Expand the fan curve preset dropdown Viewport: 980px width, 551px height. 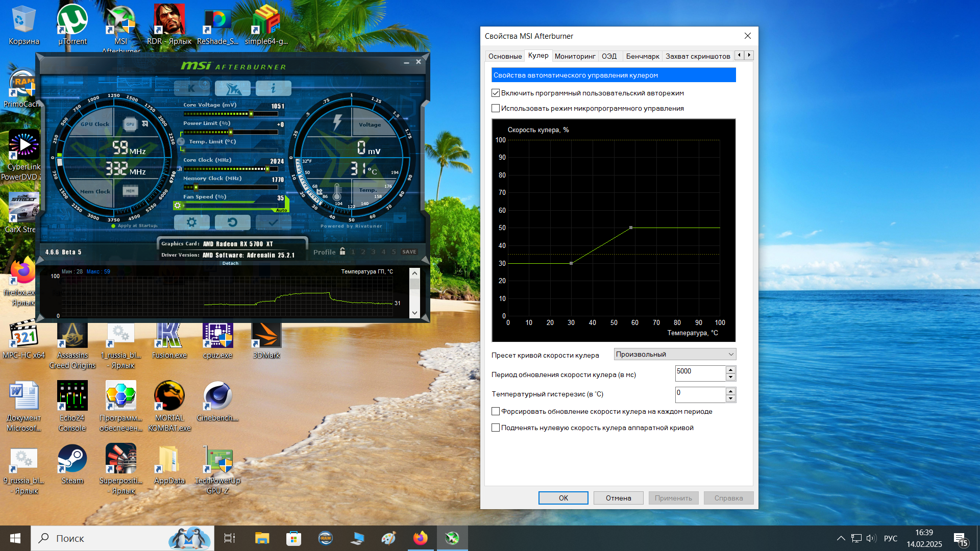tap(674, 354)
